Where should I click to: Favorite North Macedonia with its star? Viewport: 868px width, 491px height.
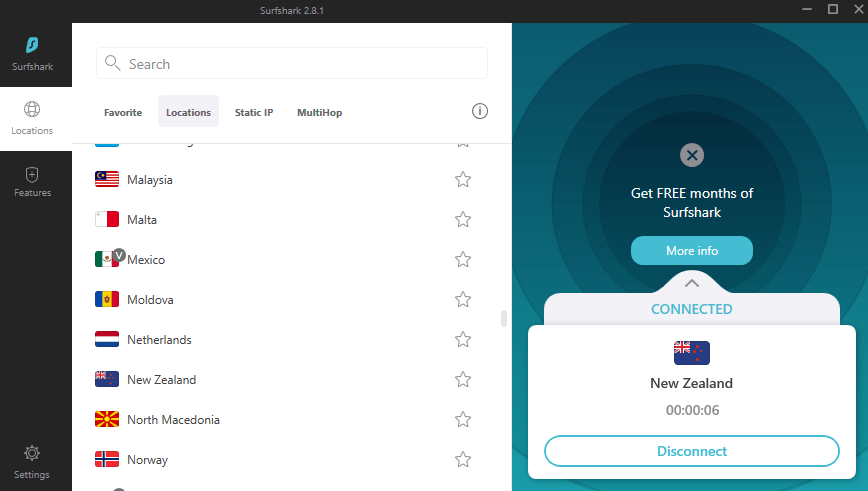[463, 419]
